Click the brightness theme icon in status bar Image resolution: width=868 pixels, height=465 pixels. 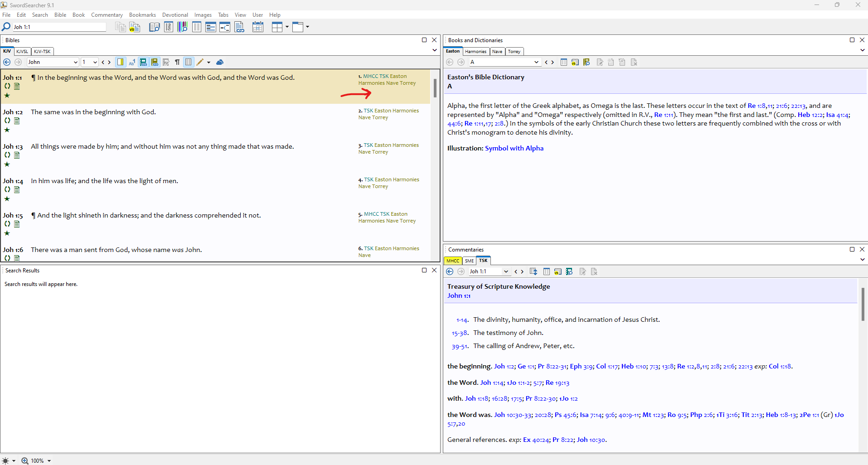pos(5,460)
